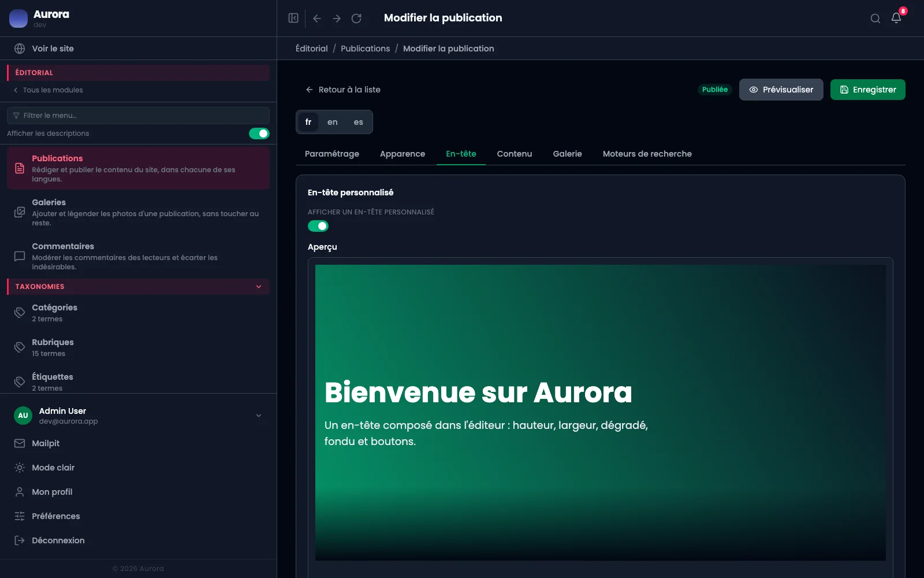Click the Prévisualiser button
The width and height of the screenshot is (924, 578).
(x=781, y=90)
